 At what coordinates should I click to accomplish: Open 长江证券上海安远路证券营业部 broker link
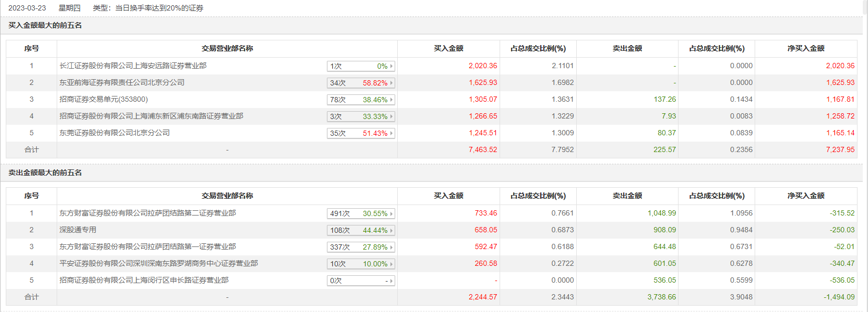tap(133, 66)
